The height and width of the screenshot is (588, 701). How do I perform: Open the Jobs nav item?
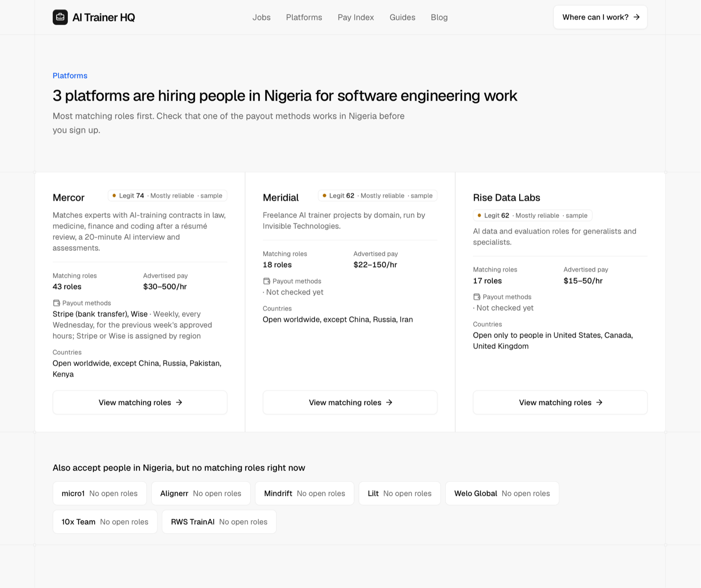pos(262,17)
